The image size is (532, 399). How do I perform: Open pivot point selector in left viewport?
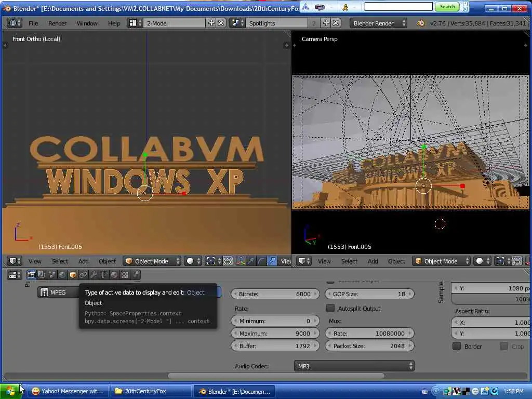coord(214,261)
